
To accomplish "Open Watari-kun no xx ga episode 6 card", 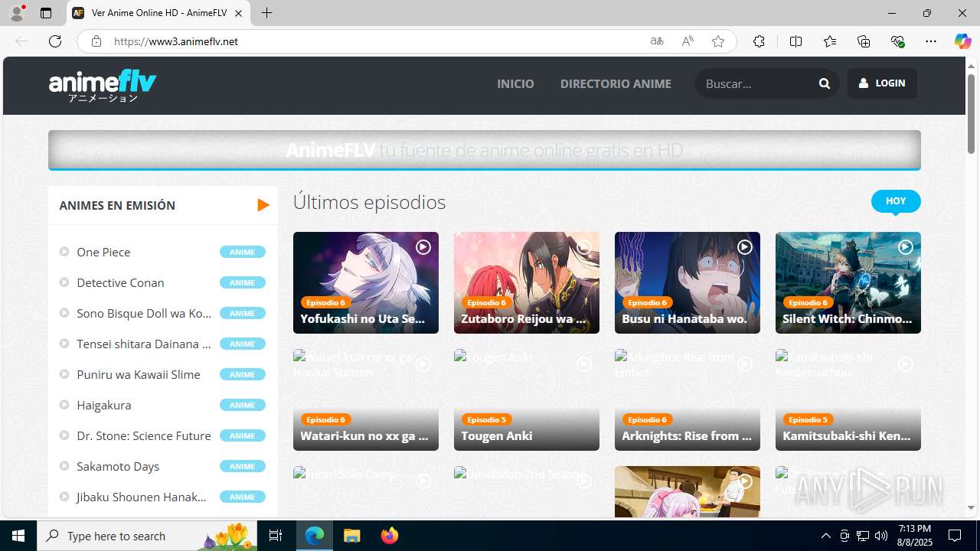I will pyautogui.click(x=366, y=399).
